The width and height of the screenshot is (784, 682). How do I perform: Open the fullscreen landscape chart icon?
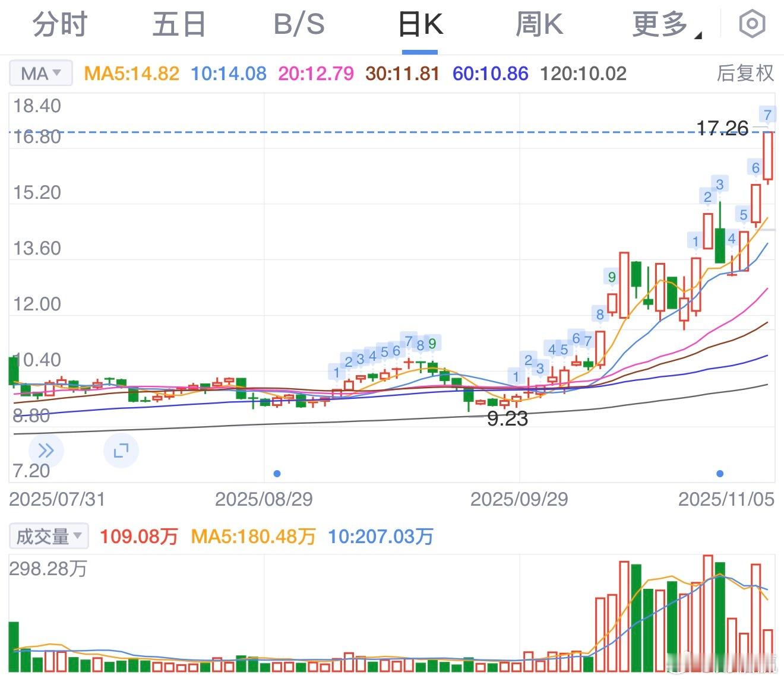click(121, 450)
